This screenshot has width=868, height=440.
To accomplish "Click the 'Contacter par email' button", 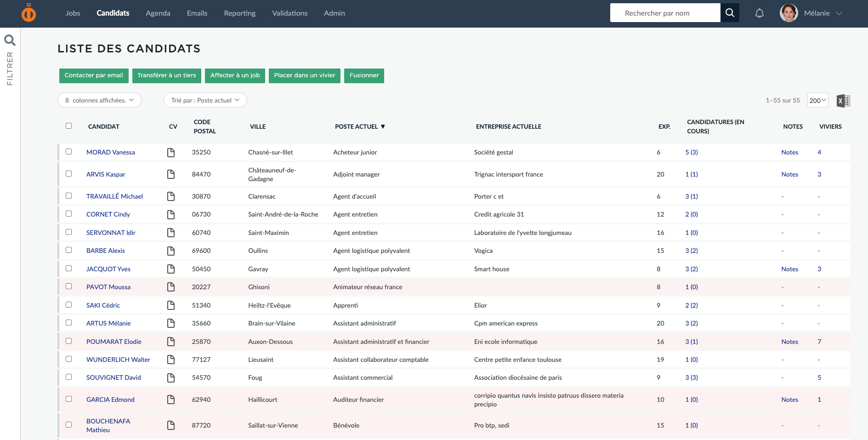I will [x=94, y=75].
